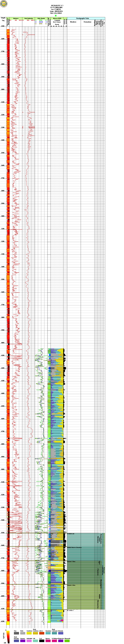Click the Long: -100.9034536 line
This screenshot has height=644, width=124.
(x=56, y=11)
